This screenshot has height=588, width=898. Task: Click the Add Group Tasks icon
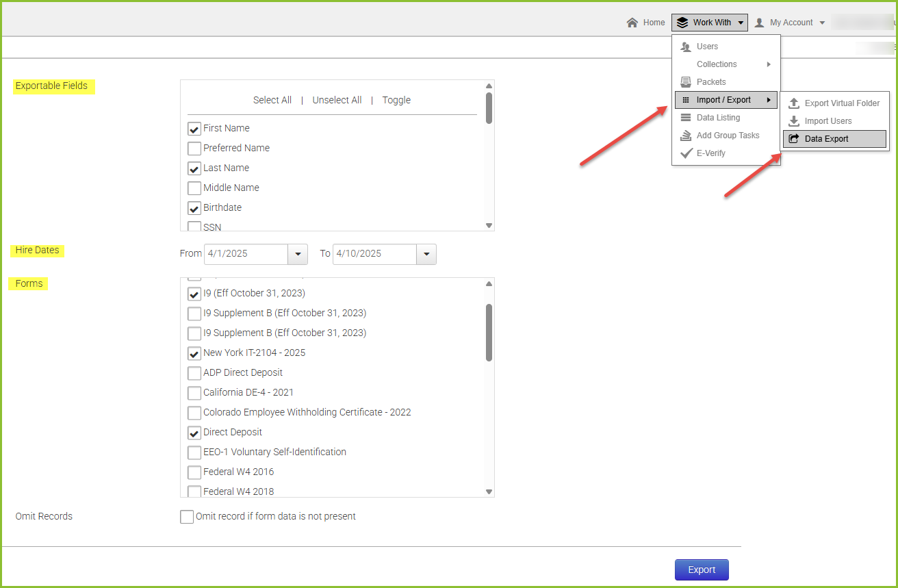tap(686, 136)
